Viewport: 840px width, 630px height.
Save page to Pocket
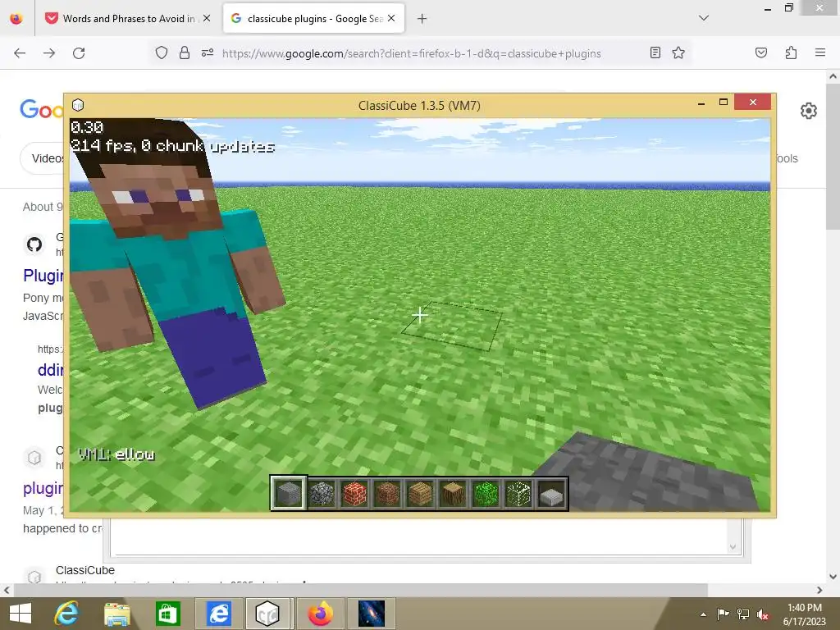760,52
